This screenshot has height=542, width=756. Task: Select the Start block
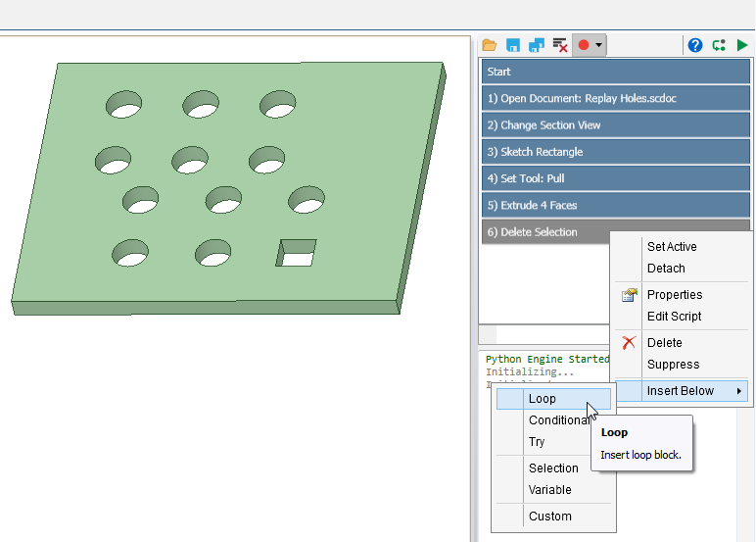click(x=616, y=72)
